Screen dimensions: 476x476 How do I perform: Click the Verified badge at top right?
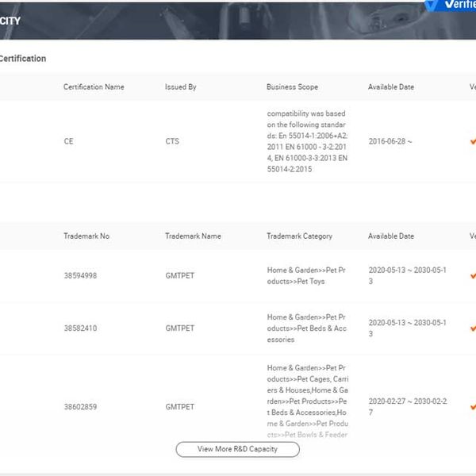tap(451, 5)
